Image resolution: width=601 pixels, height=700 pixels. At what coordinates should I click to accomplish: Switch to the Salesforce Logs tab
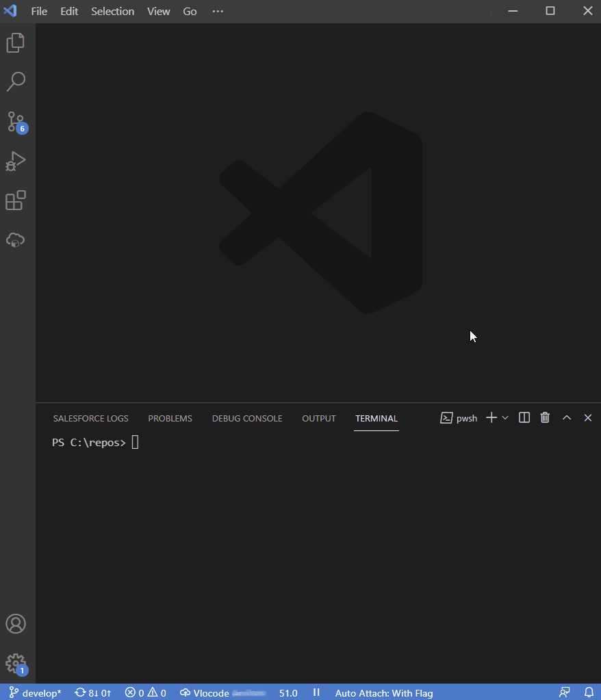pyautogui.click(x=90, y=418)
